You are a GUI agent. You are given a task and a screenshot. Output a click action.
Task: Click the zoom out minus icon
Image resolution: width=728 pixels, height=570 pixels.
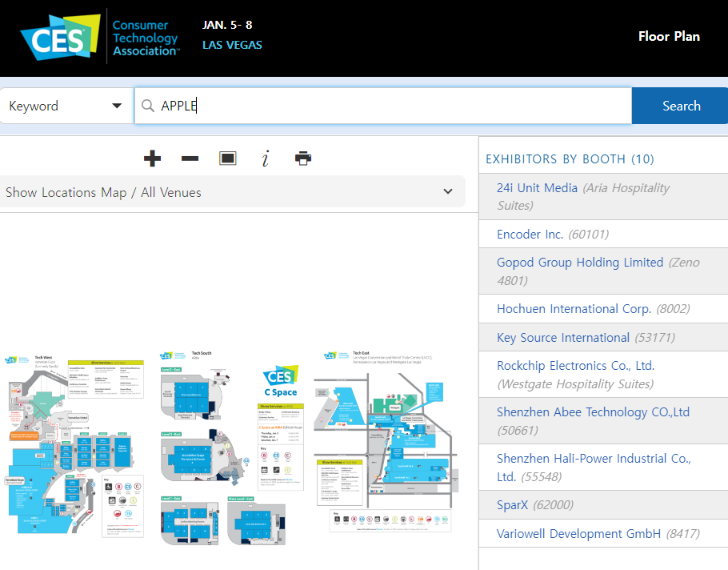(190, 159)
